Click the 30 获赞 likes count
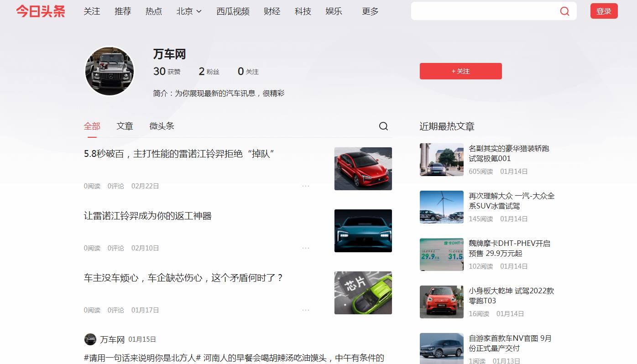 point(167,72)
